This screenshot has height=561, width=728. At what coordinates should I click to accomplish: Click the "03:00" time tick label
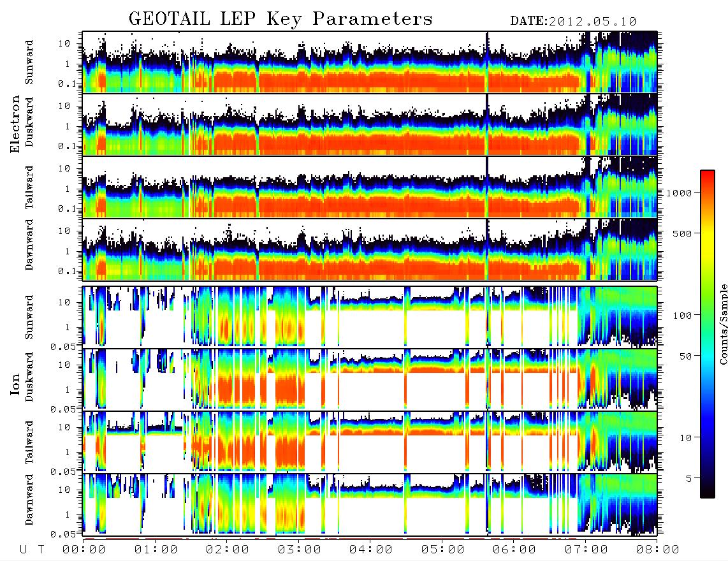(x=300, y=550)
